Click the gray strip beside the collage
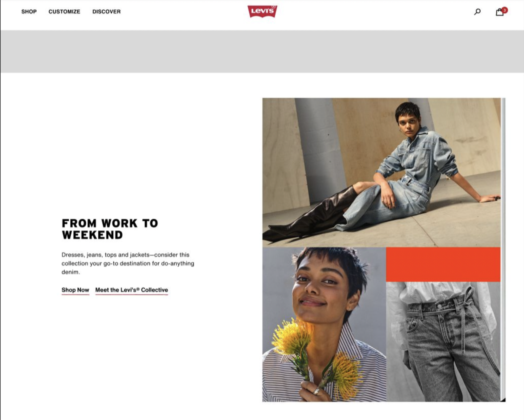 tap(503, 250)
